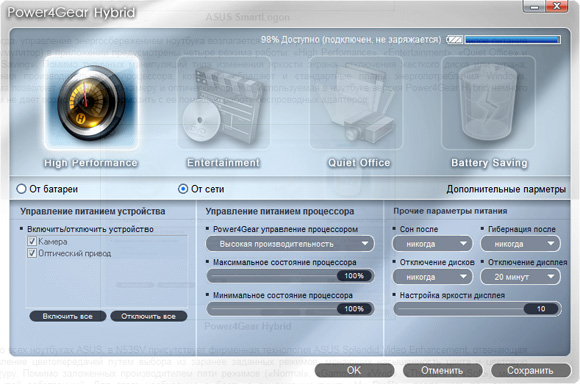Open Дополнительные парметры link
The height and width of the screenshot is (384, 580).
[506, 189]
